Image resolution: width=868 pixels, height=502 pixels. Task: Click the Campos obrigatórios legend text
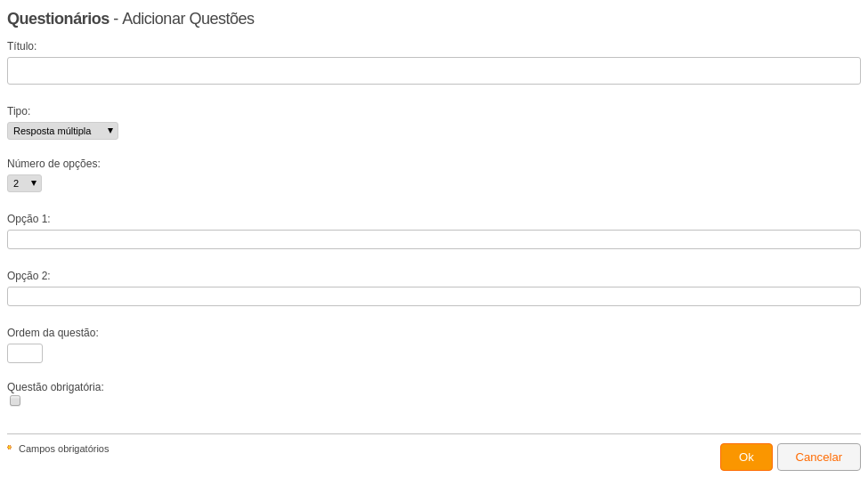(64, 449)
